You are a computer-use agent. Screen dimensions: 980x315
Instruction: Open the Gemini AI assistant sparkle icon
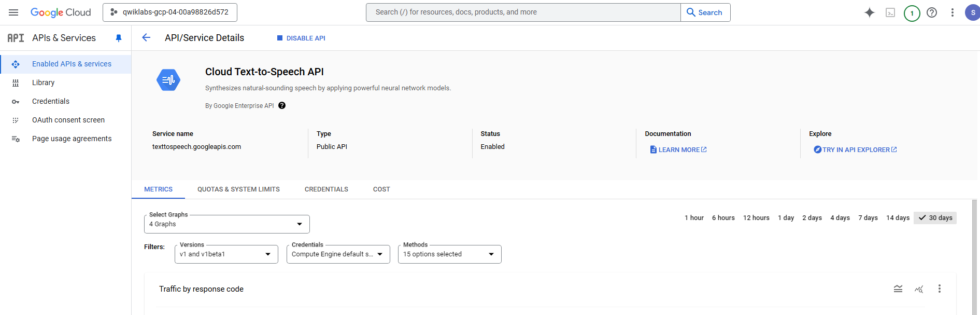click(x=870, y=12)
